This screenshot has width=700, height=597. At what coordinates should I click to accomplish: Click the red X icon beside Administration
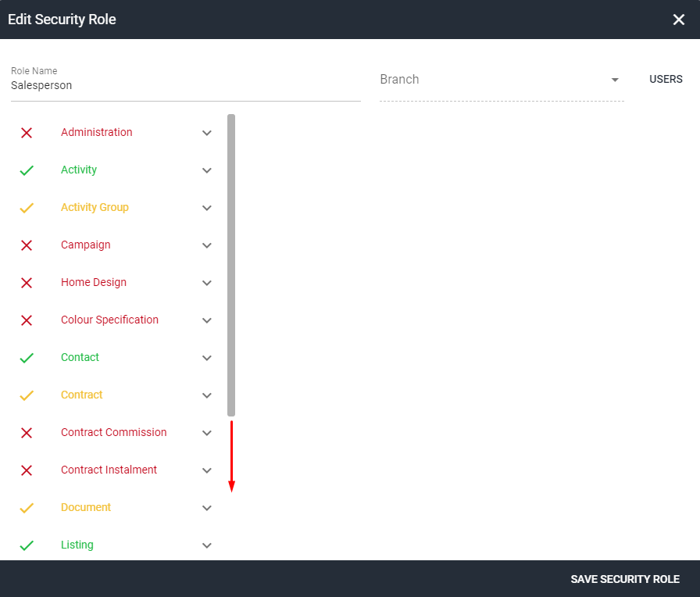pyautogui.click(x=27, y=133)
